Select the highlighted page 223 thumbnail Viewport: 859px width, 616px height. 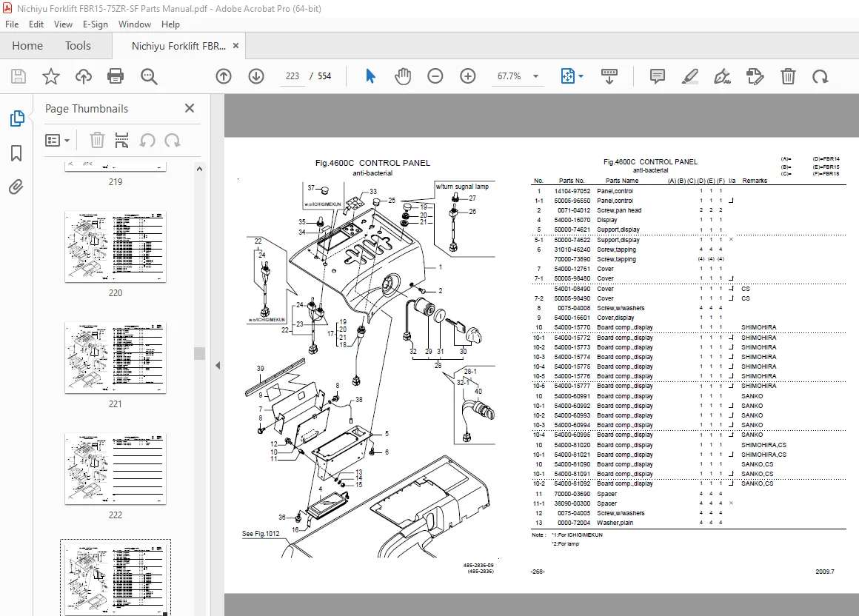click(115, 577)
